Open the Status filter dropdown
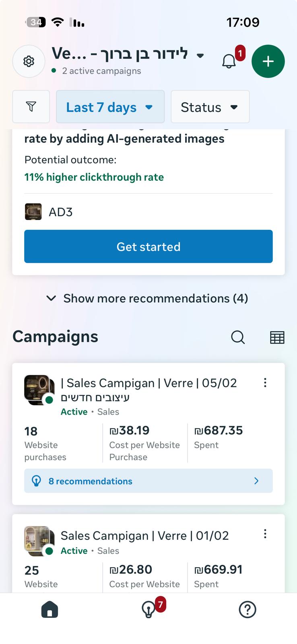The height and width of the screenshot is (644, 297). [210, 107]
